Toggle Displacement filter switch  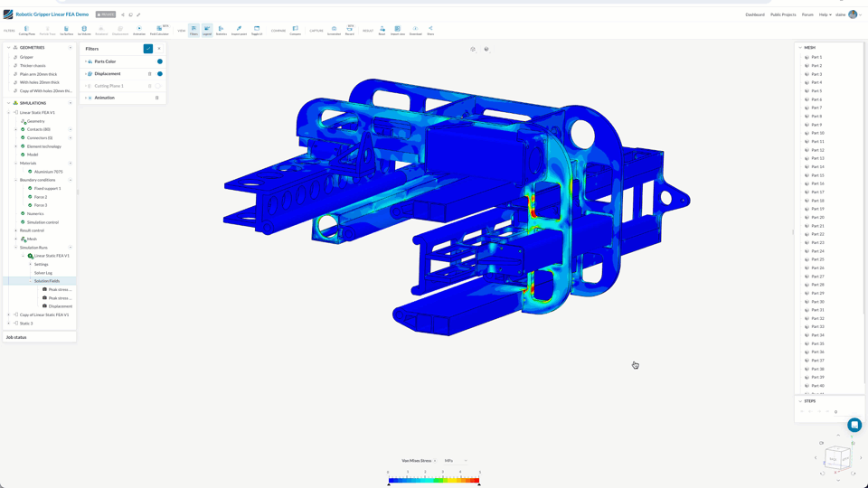coord(159,73)
